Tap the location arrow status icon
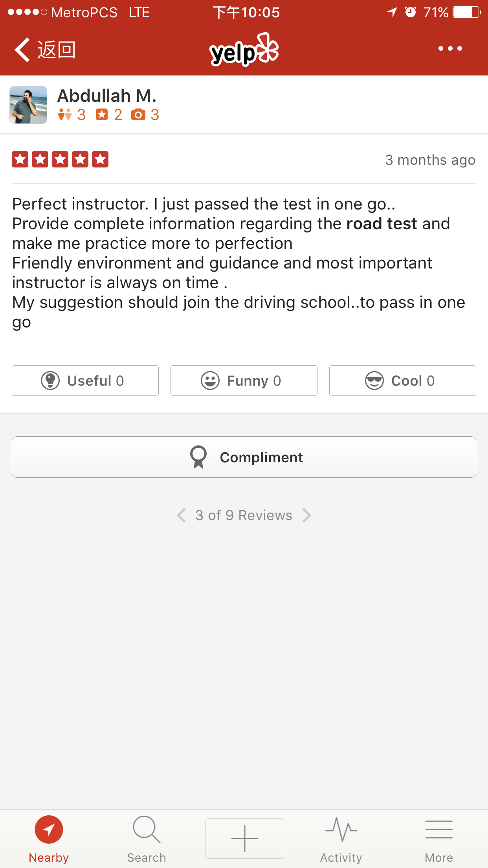 click(392, 12)
